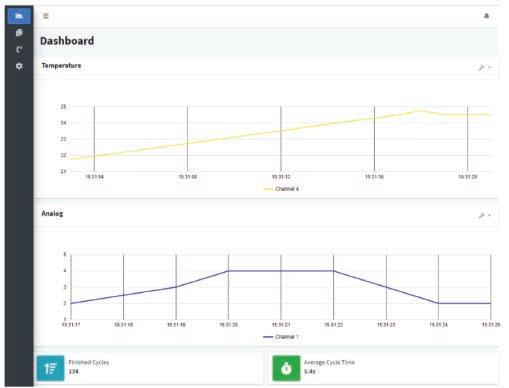Click Temperature x-axis label 15:31:12
The image size is (509, 388).
(281, 177)
